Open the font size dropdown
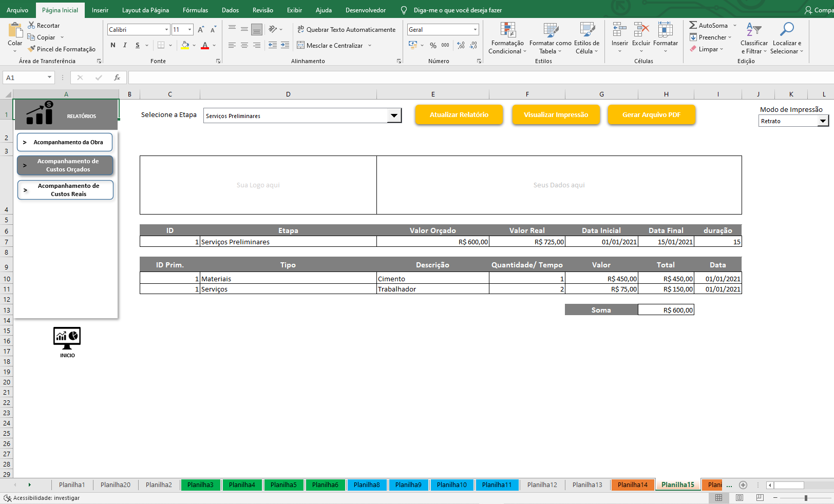Image resolution: width=834 pixels, height=504 pixels. pyautogui.click(x=189, y=30)
